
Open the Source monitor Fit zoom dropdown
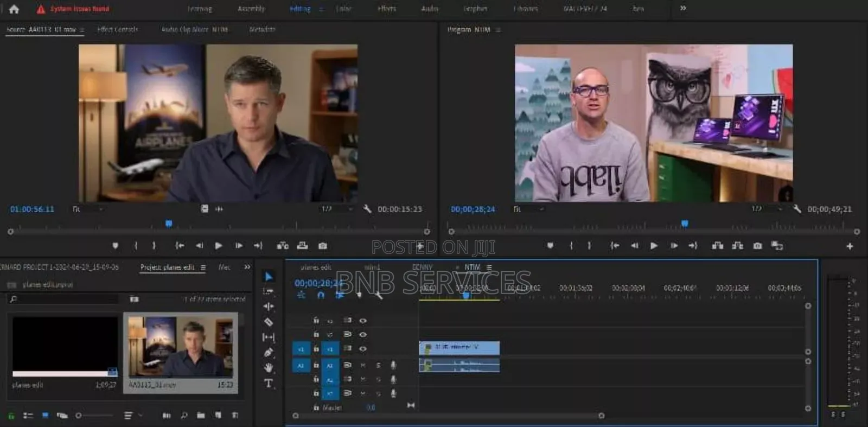87,209
